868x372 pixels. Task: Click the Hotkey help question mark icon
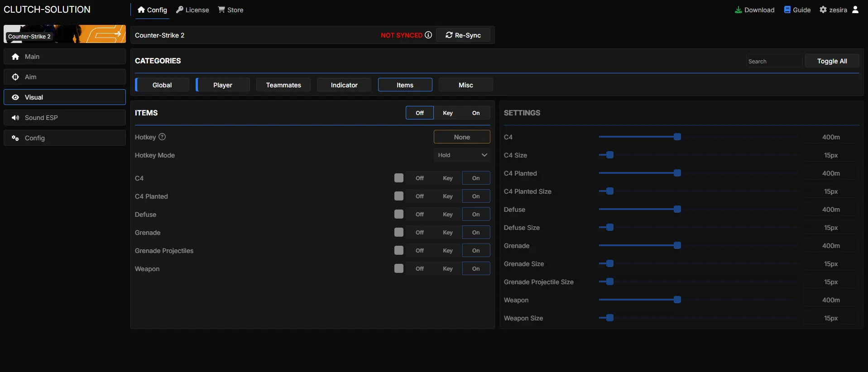point(162,137)
